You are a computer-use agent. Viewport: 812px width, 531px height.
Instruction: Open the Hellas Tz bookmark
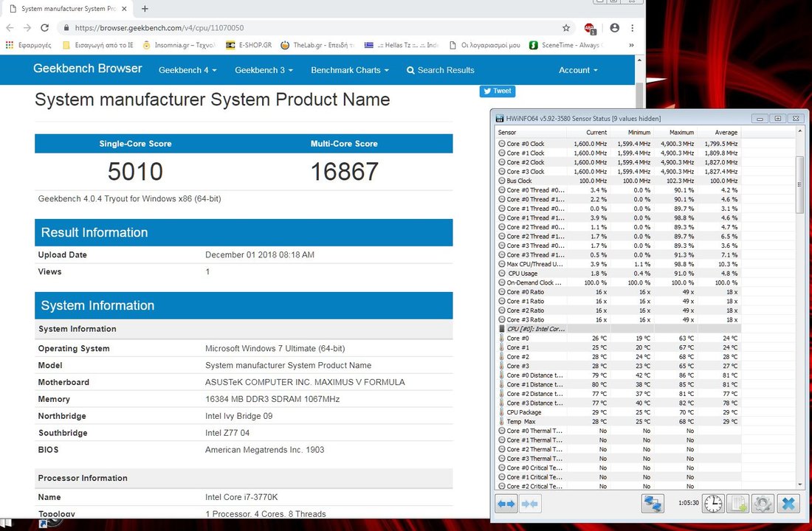[402, 45]
